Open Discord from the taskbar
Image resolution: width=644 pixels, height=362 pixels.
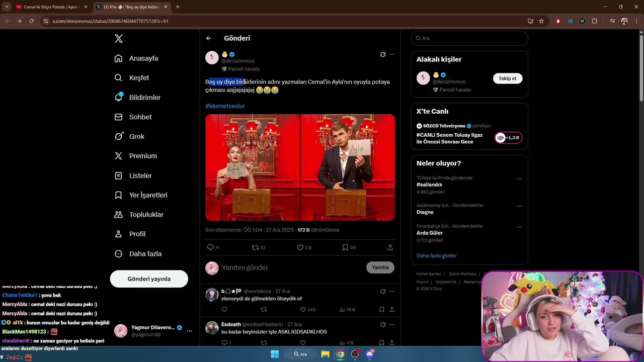(x=370, y=354)
